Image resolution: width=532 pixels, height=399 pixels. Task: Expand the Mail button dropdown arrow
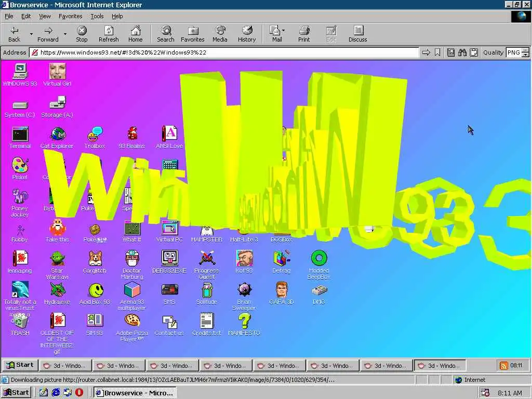point(283,31)
